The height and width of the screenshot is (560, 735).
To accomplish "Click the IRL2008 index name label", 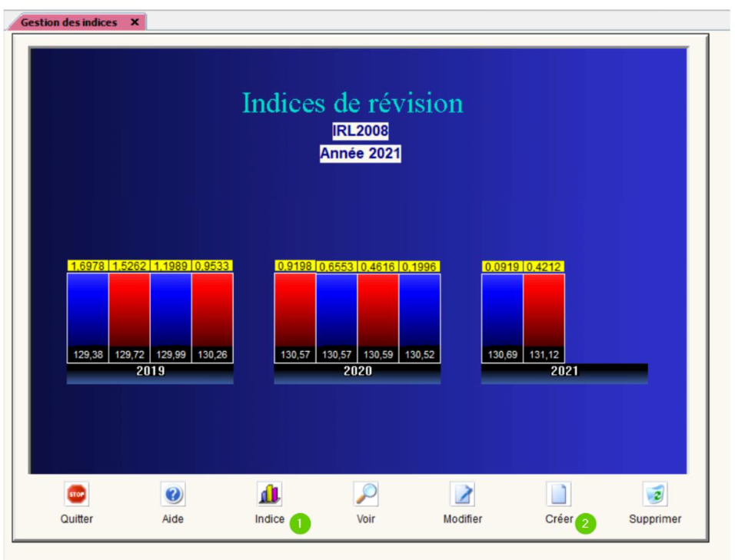I will [360, 131].
